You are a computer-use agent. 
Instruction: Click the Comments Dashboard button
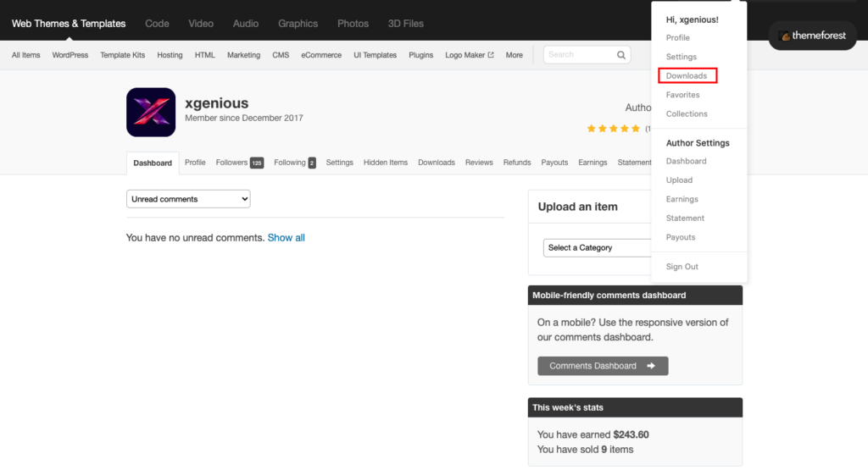[603, 366]
